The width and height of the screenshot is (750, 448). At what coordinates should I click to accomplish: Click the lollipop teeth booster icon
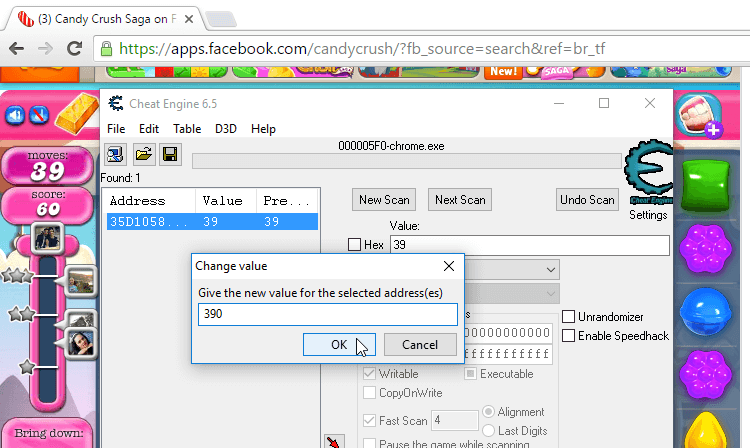click(699, 115)
